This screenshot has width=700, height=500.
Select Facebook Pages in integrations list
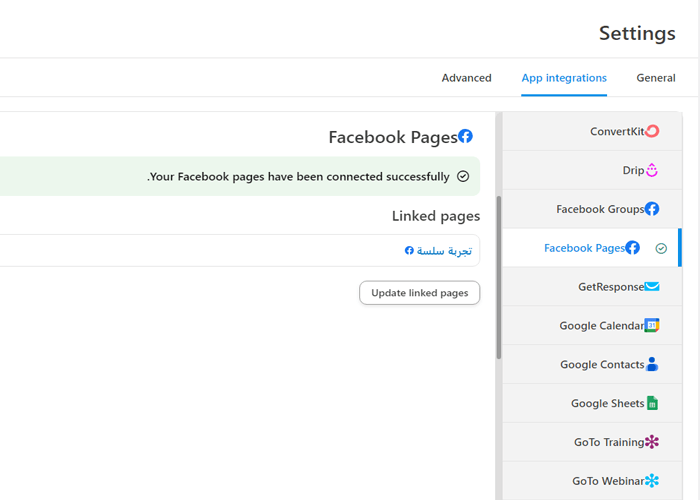pyautogui.click(x=585, y=248)
